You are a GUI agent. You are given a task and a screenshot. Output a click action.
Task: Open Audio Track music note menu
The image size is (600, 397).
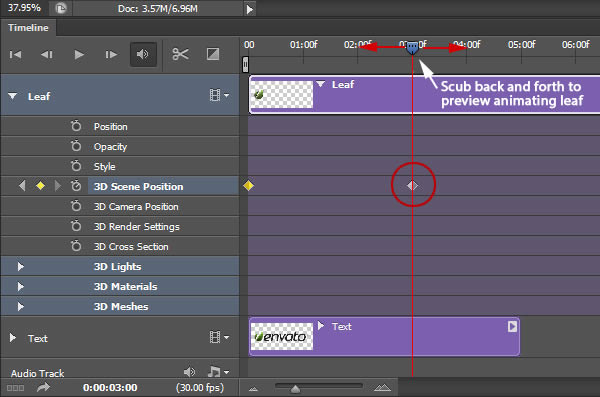[x=218, y=371]
